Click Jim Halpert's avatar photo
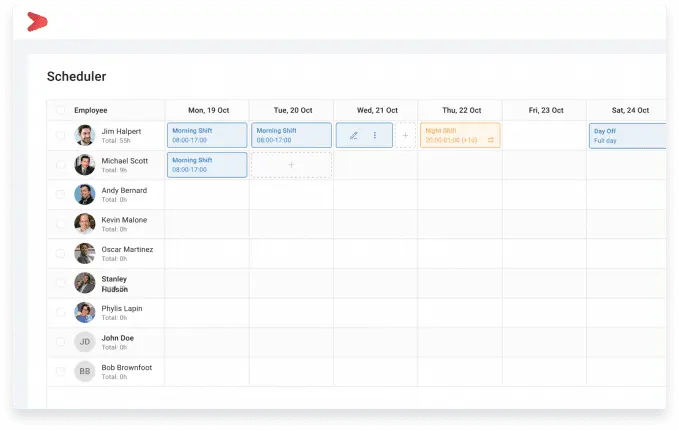Screen dimensions: 679x430 point(85,136)
